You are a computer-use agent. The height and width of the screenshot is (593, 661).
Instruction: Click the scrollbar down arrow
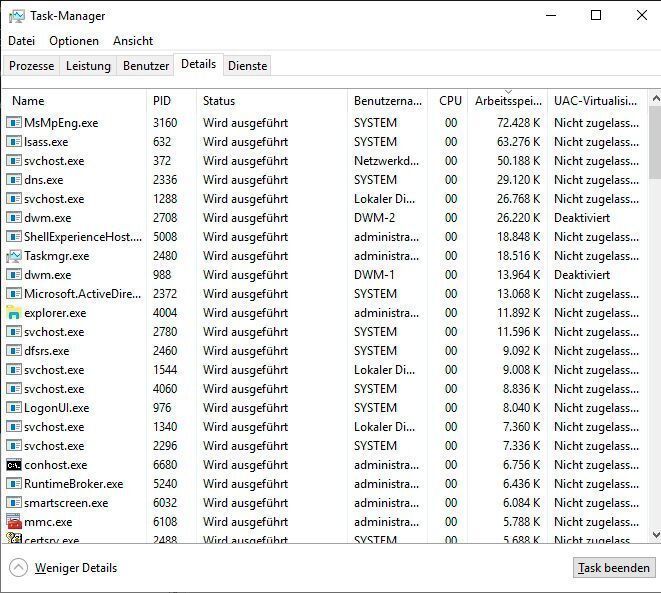tap(656, 534)
